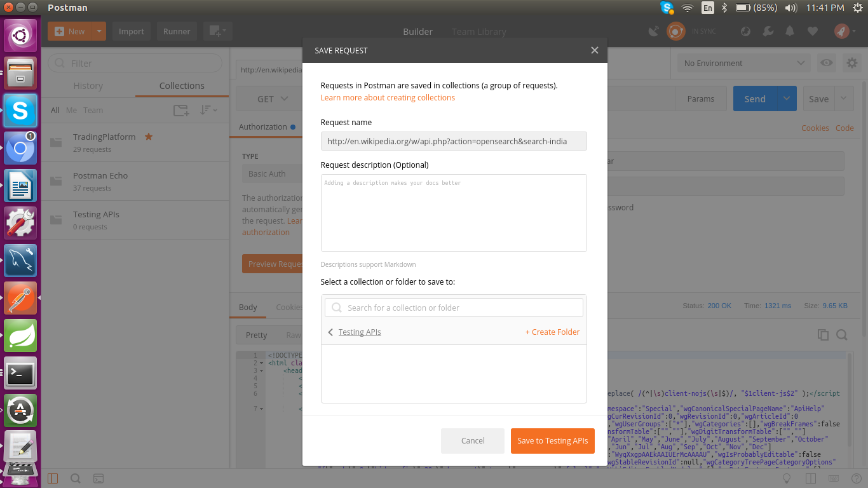Show All collections filter
Viewport: 868px width, 488px height.
(55, 110)
